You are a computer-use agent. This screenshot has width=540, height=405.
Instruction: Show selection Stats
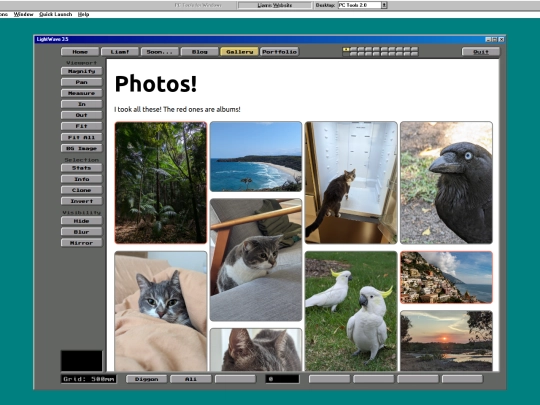click(82, 168)
